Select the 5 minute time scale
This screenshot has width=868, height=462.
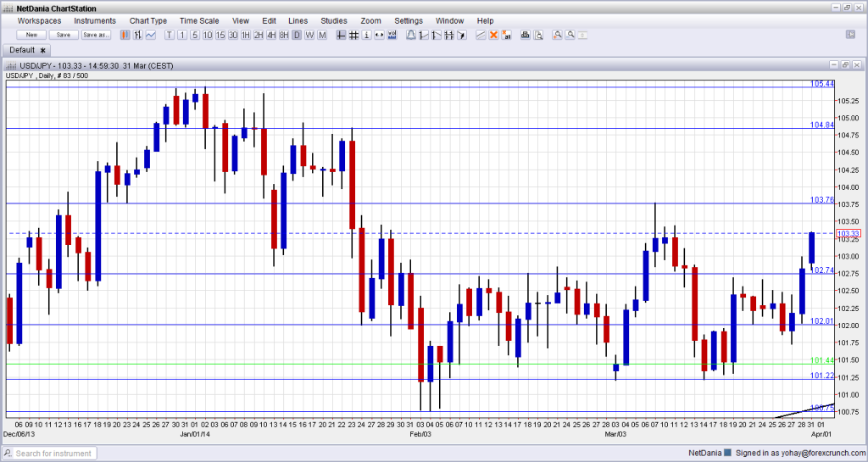tap(195, 35)
